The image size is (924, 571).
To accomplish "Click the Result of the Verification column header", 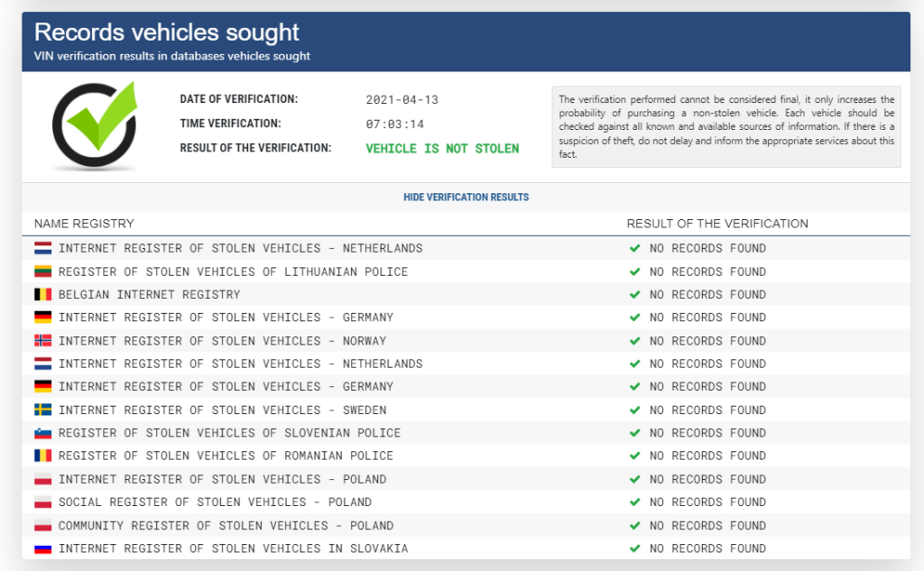I will 717,224.
